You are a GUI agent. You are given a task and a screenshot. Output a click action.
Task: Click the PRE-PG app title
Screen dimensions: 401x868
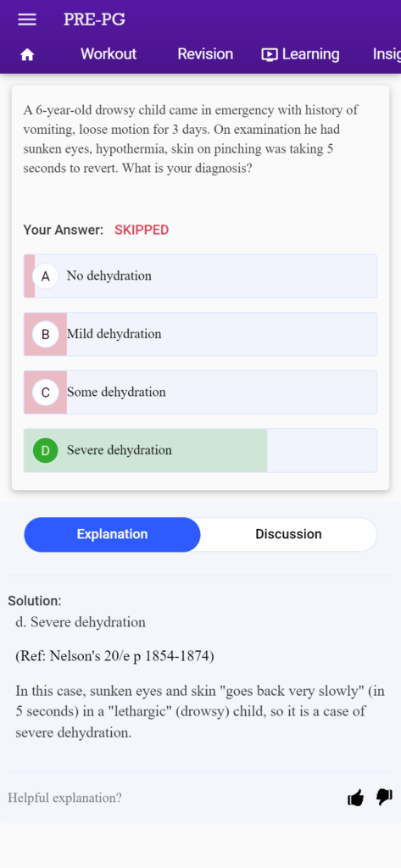[94, 19]
